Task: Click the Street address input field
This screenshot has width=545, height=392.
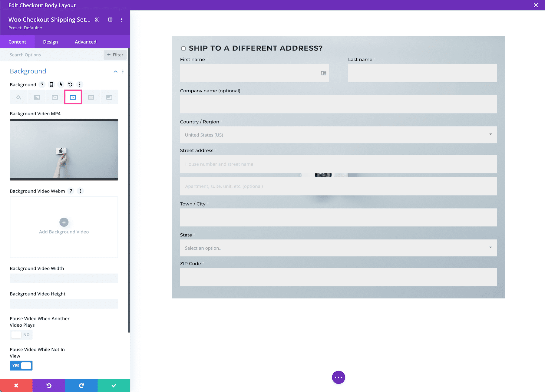Action: pyautogui.click(x=338, y=164)
